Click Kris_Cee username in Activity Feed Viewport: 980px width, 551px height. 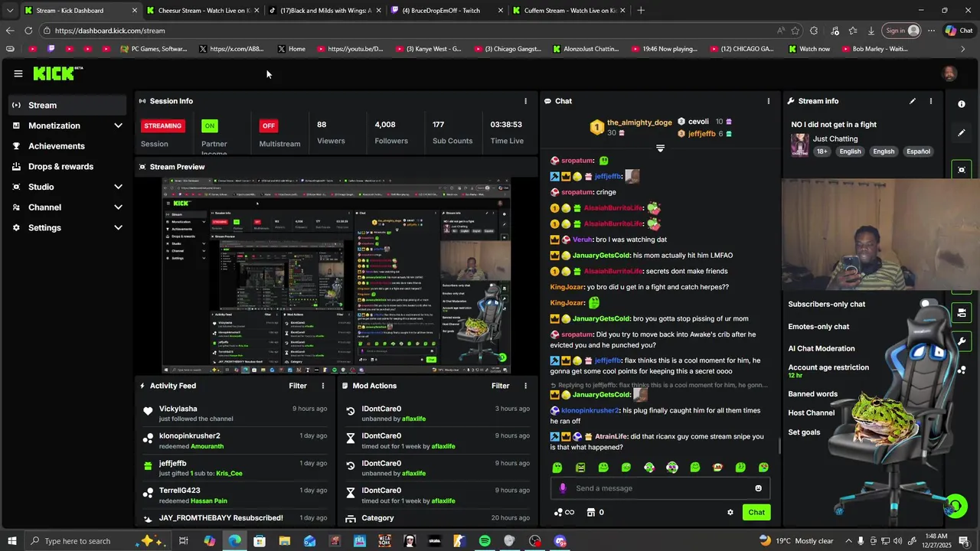click(229, 474)
